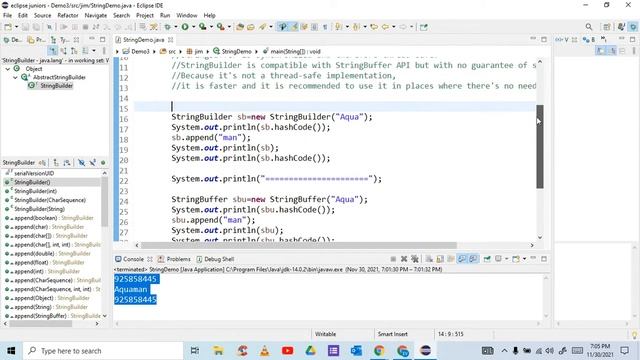The image size is (640, 360).
Task: Click the Back navigation arrow in the main toolbar
Action: [385, 27]
